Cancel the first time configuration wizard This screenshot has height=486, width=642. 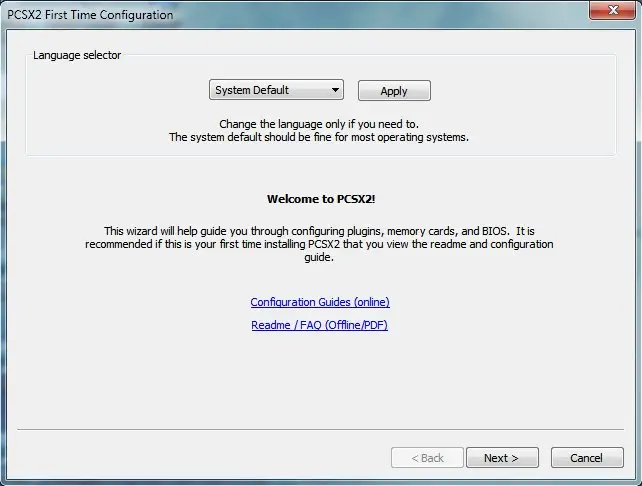[586, 458]
